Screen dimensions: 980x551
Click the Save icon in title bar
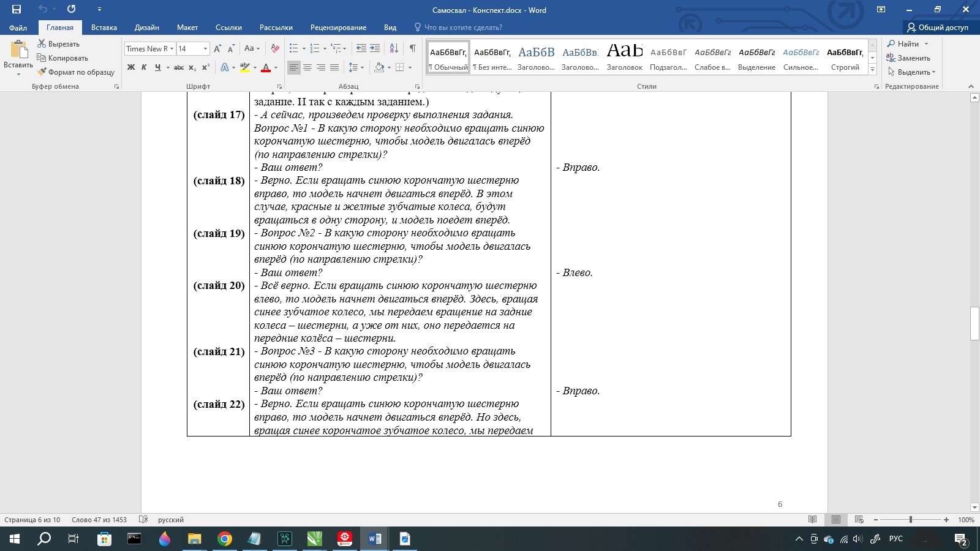(17, 9)
